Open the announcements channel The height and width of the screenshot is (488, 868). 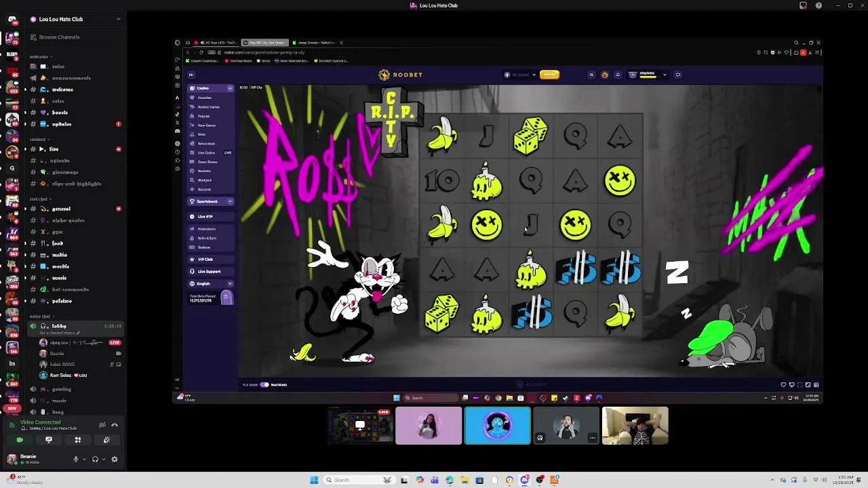[75, 78]
